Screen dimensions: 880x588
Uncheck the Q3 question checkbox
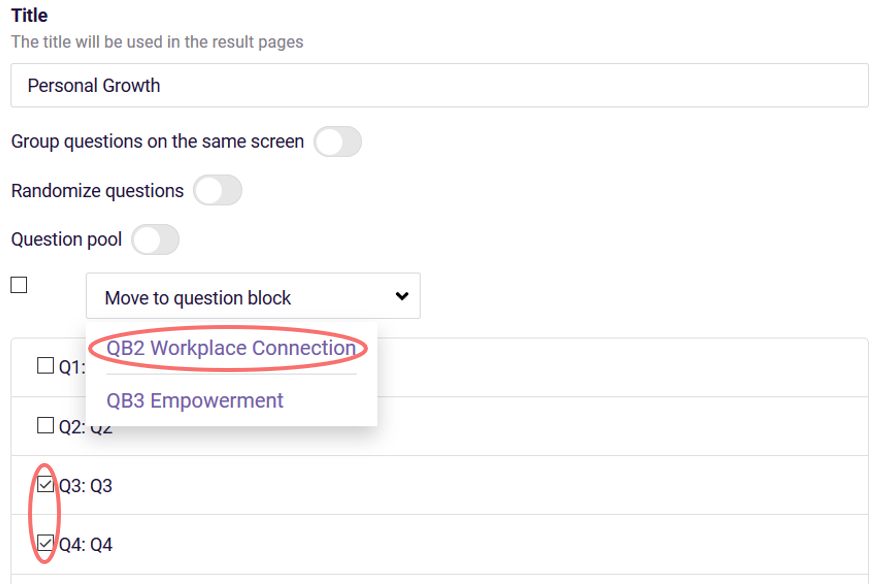pyautogui.click(x=44, y=485)
